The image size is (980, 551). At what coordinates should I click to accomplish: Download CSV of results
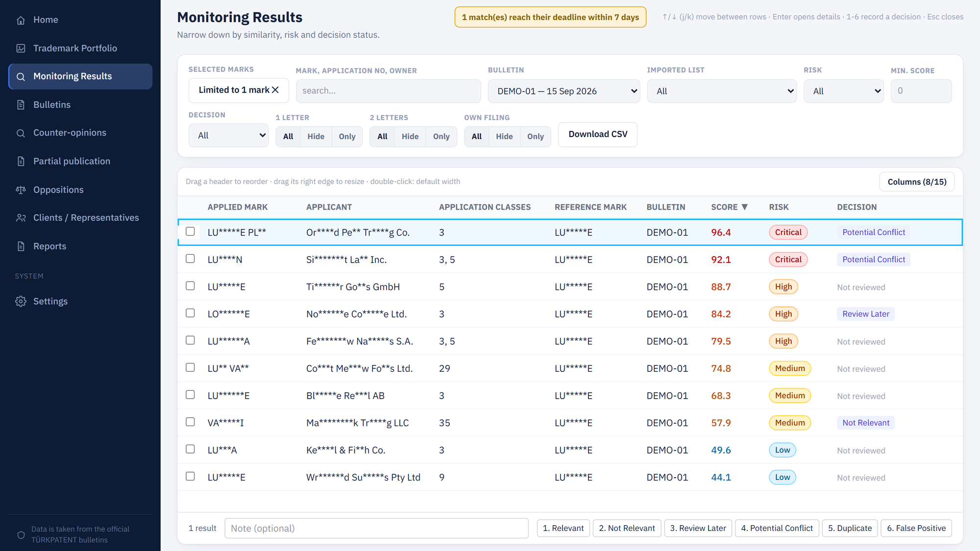click(x=598, y=134)
